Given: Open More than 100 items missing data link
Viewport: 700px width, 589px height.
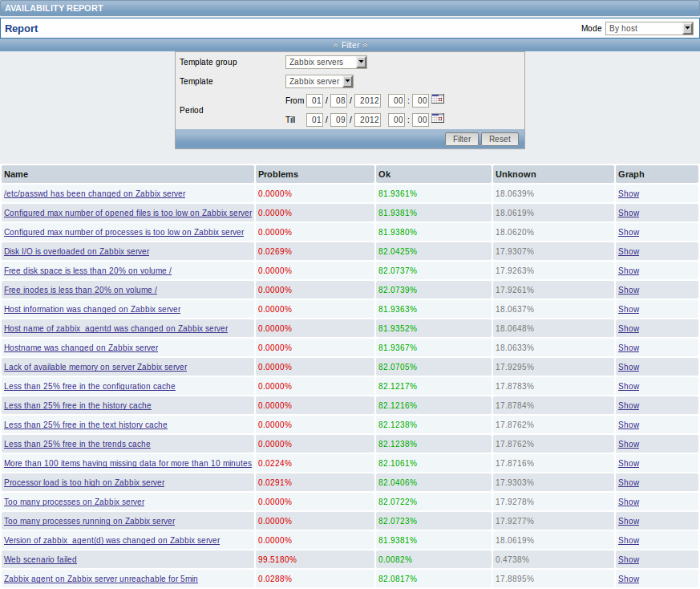Looking at the screenshot, I should pyautogui.click(x=128, y=462).
